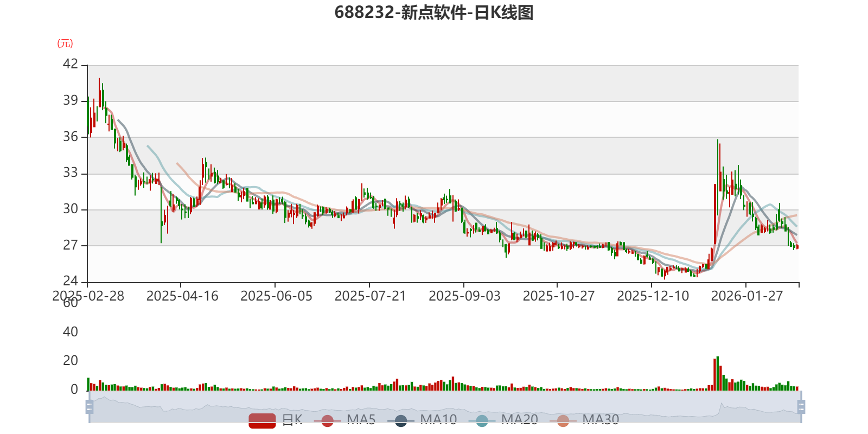868x434 pixels.
Task: Select price axis label 30
Action: [71, 209]
